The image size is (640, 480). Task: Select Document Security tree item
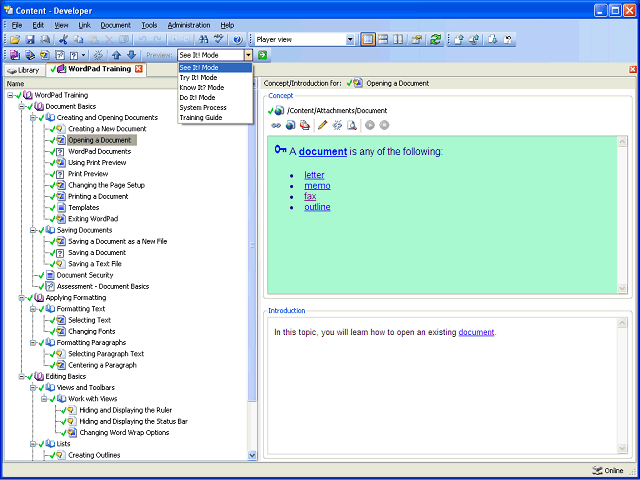click(85, 275)
